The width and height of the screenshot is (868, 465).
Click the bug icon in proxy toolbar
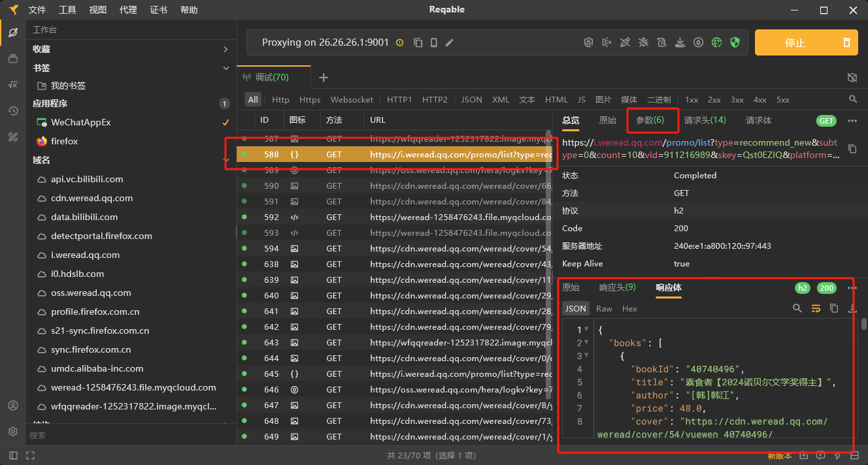pos(643,42)
